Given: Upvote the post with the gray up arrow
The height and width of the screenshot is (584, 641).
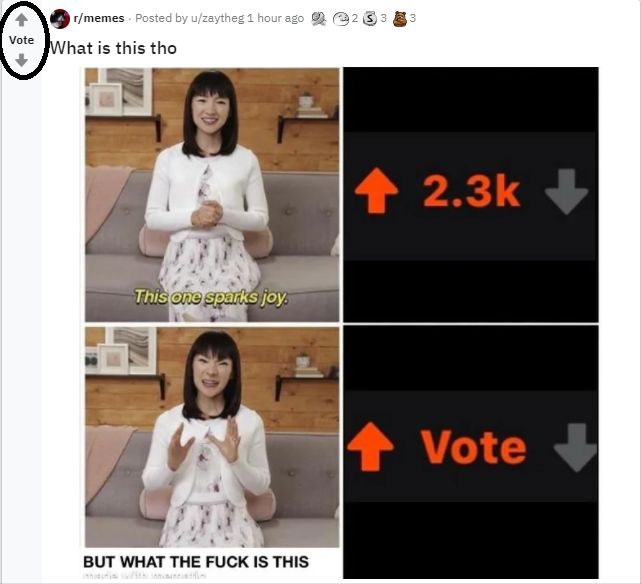Looking at the screenshot, I should click(22, 20).
